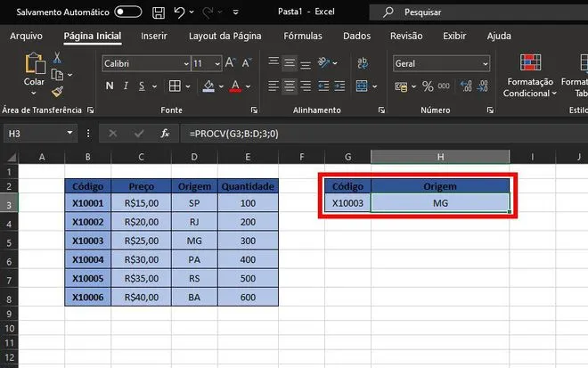Click the Percent Style icon
Screen dimensions: 588x368
(x=428, y=86)
